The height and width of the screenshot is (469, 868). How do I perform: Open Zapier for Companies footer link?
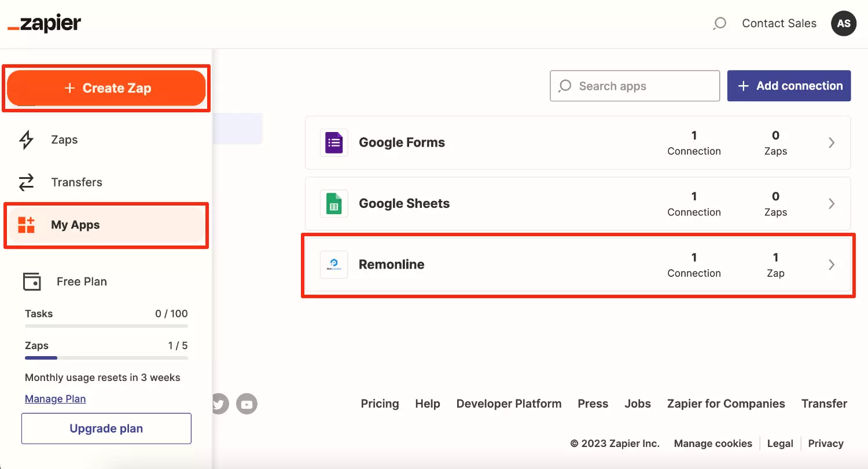click(726, 404)
